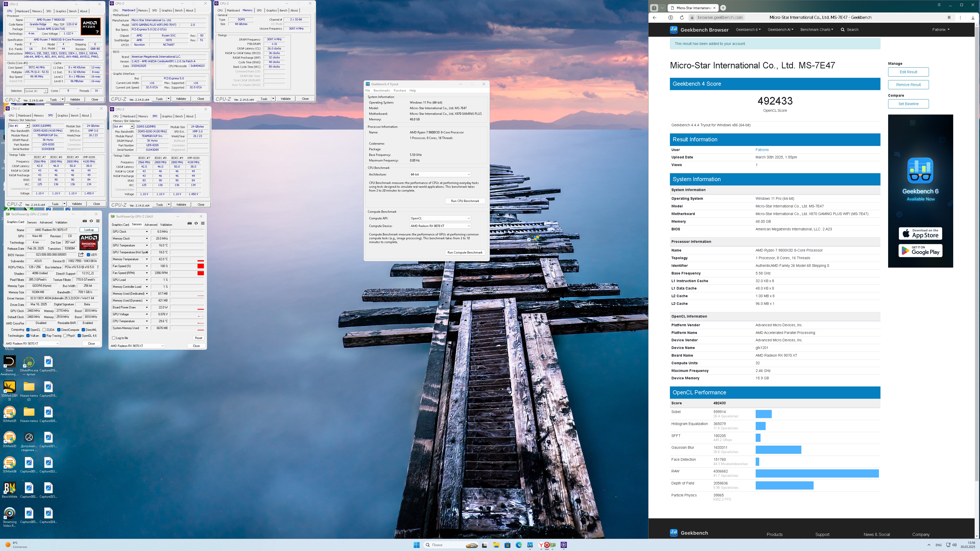Toggle CUDA checkbox in GPU-Z
This screenshot has height=551, width=980.
(44, 330)
